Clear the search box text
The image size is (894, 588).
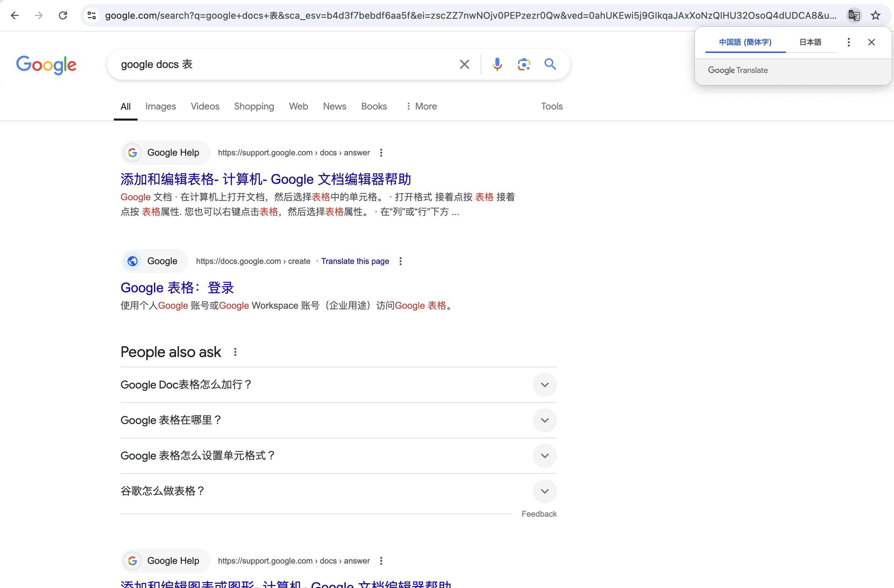coord(464,64)
